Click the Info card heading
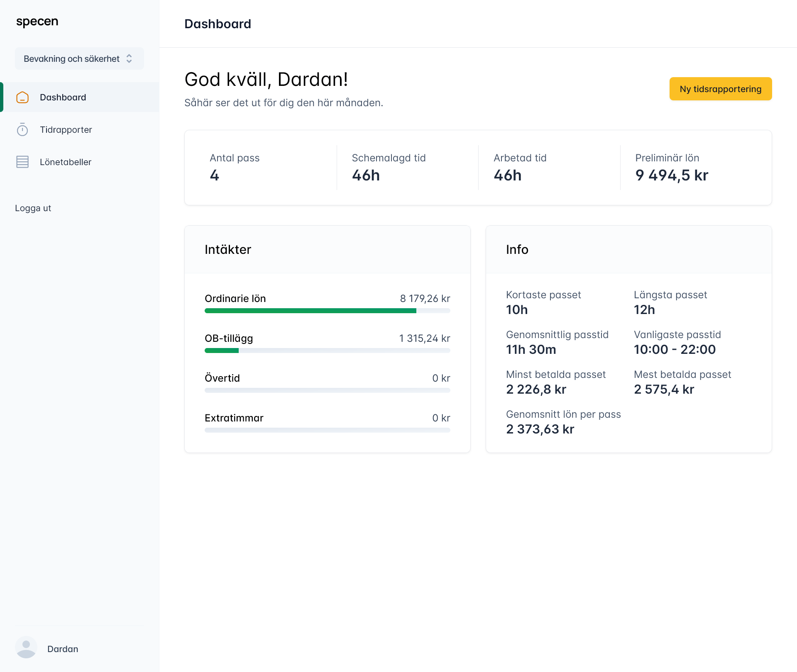 pyautogui.click(x=517, y=249)
